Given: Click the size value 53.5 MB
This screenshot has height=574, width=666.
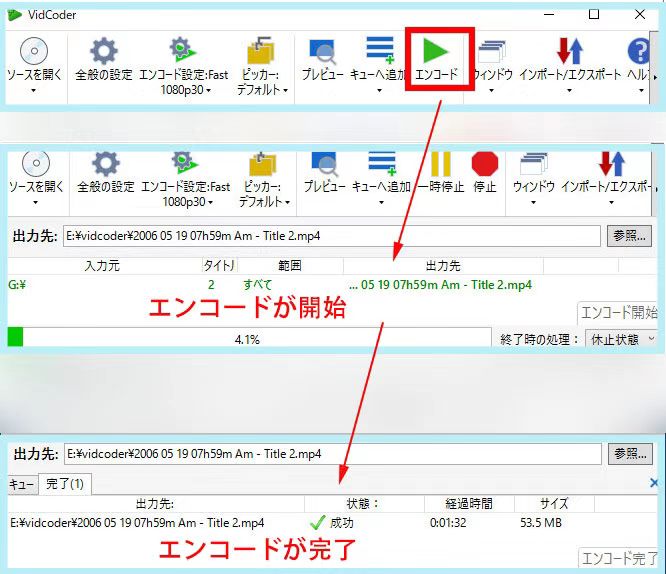Looking at the screenshot, I should point(541,523).
